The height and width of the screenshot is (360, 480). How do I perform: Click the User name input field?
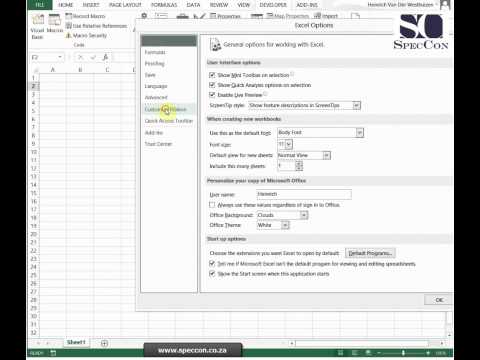[x=304, y=194]
